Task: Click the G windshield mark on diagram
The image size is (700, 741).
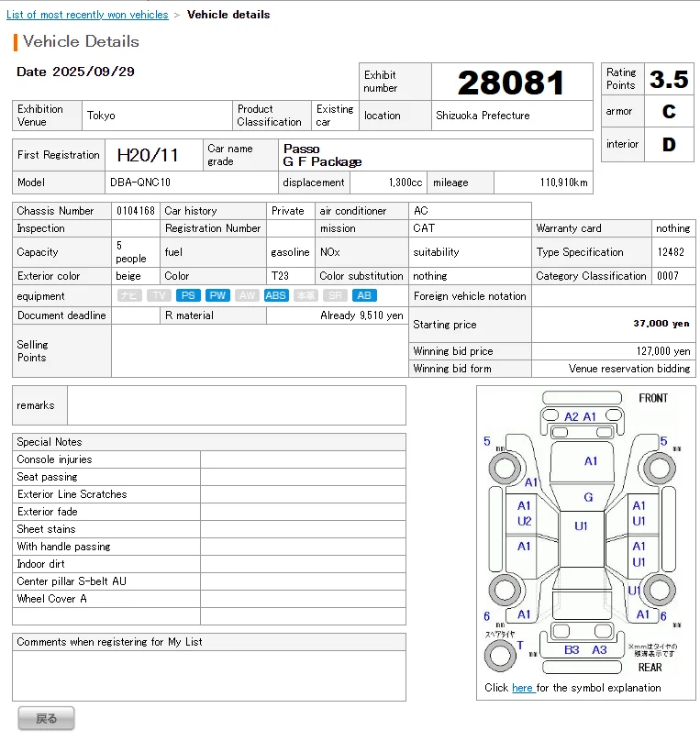Action: pyautogui.click(x=588, y=497)
